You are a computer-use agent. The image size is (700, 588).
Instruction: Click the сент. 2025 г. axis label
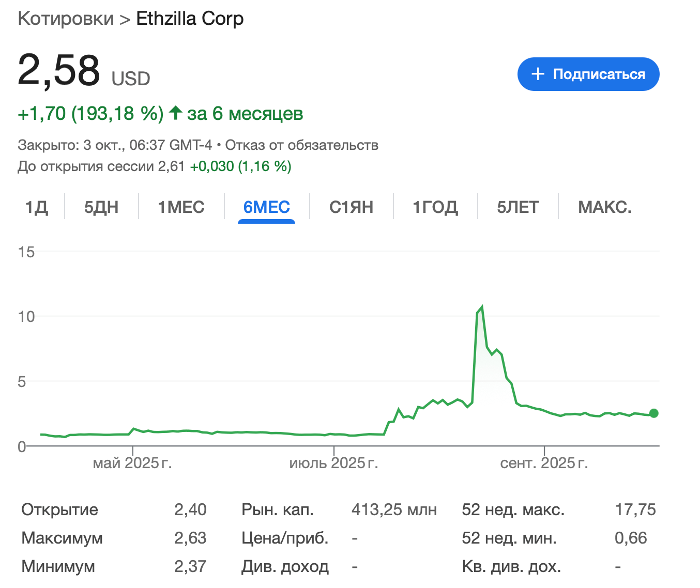[x=544, y=463]
